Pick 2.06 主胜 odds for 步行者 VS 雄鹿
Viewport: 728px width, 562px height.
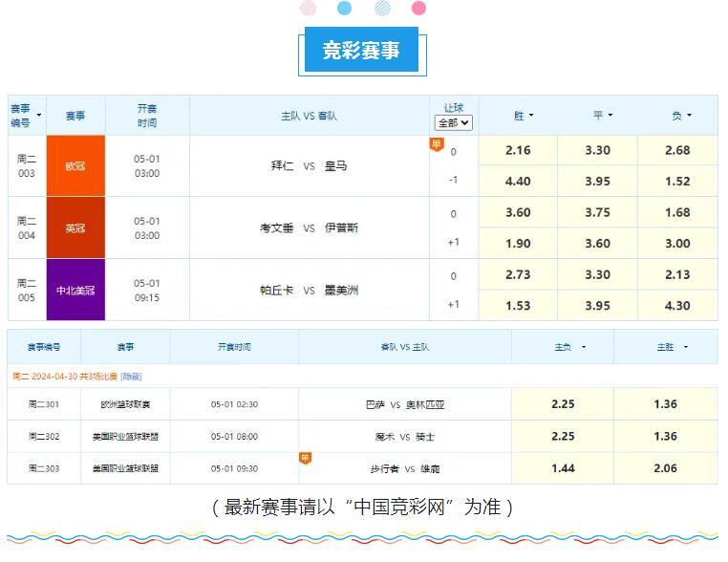(x=665, y=468)
